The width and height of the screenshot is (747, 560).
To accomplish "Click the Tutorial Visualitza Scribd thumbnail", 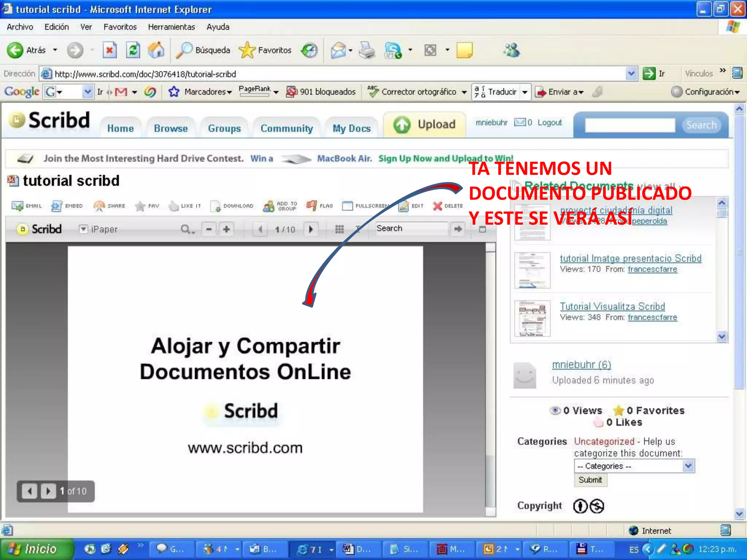I will (532, 318).
